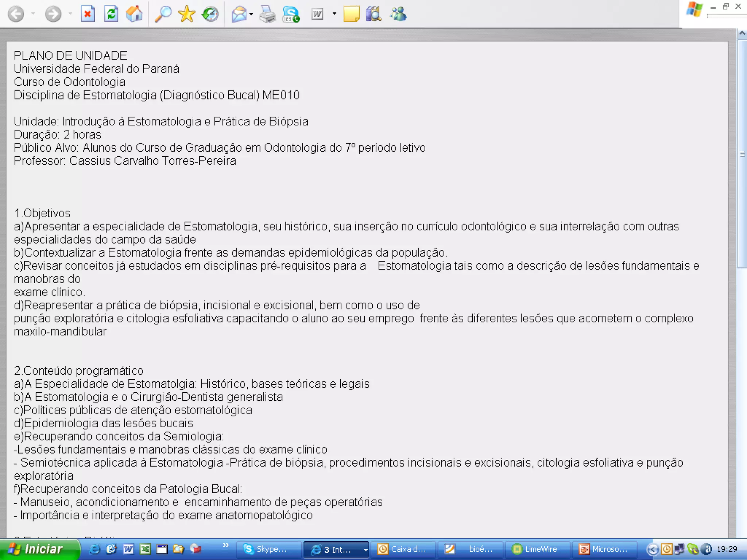Image resolution: width=747 pixels, height=560 pixels.
Task: Expand the Edit with Word dropdown arrow
Action: pos(334,14)
